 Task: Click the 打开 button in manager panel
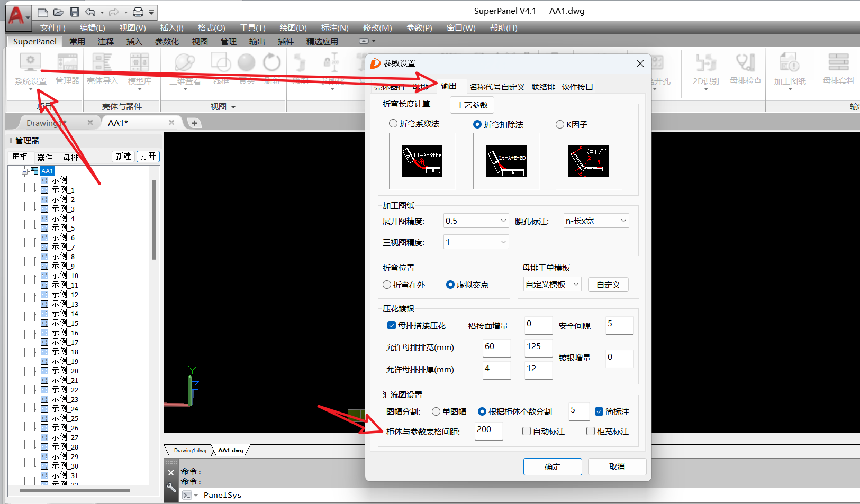click(x=148, y=156)
